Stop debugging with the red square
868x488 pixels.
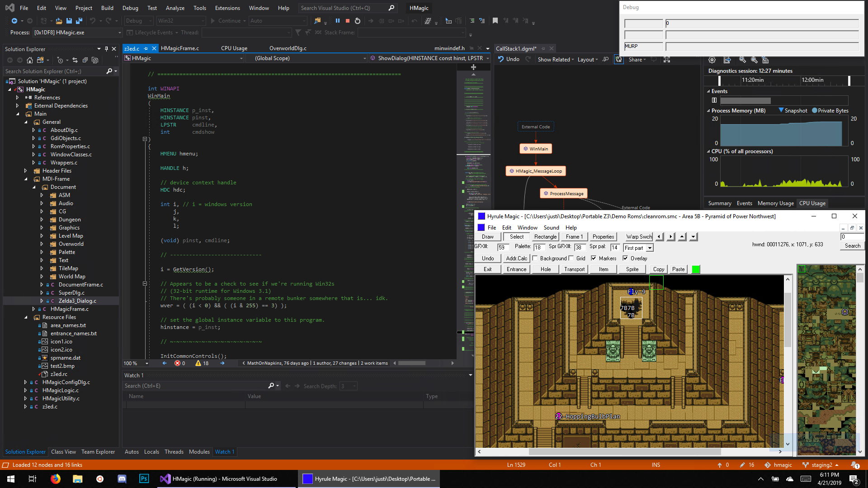347,21
